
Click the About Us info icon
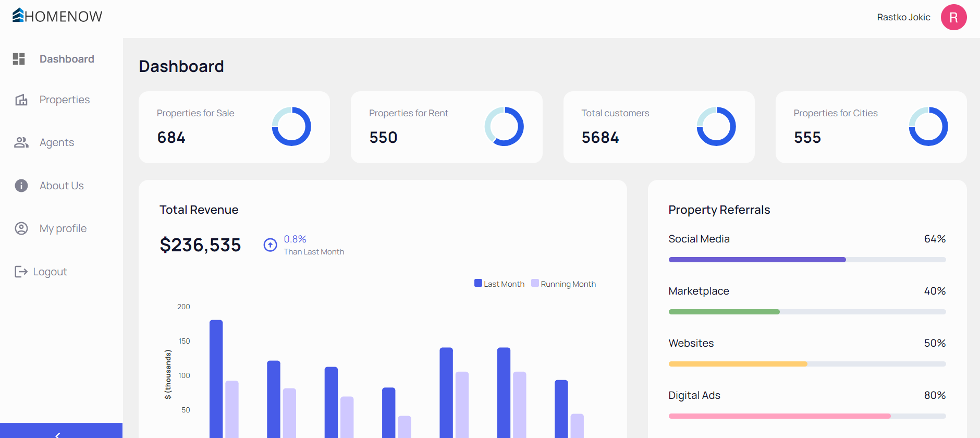(21, 186)
